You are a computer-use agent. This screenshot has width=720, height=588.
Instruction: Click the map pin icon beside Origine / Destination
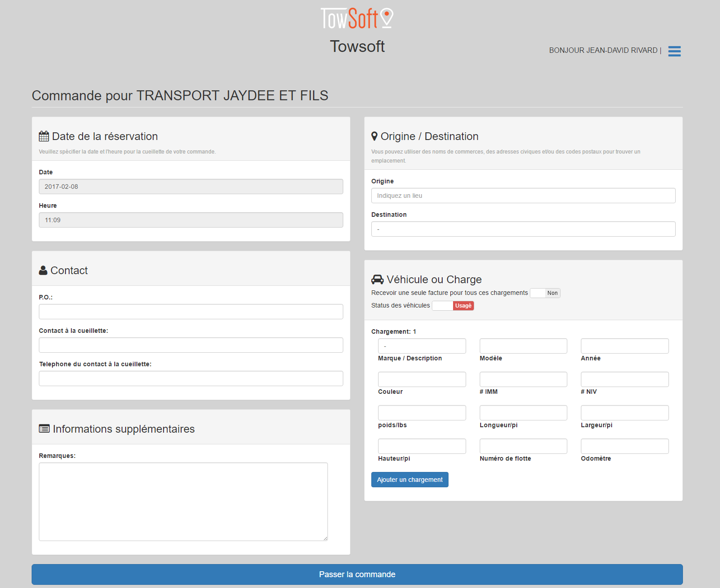click(x=374, y=136)
